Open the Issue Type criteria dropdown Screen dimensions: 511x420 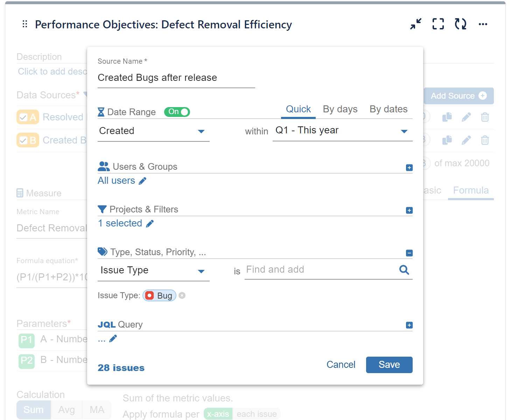(201, 271)
